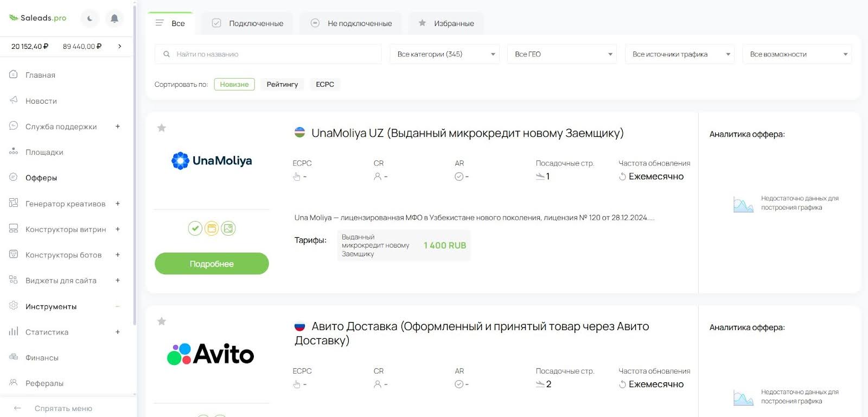Viewport: 868px width, 417px height.
Task: Click Инструменты gear icon
Action: (x=14, y=306)
